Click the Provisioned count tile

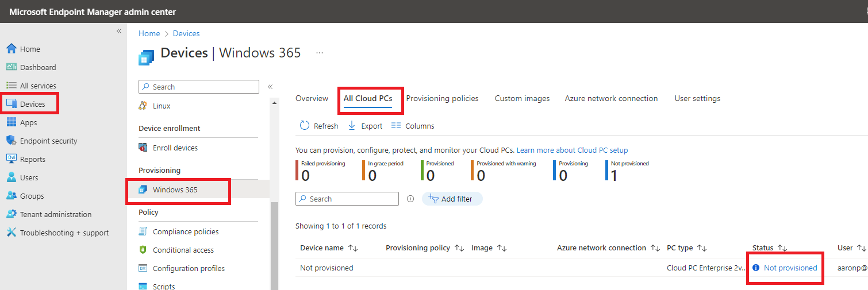(x=437, y=171)
